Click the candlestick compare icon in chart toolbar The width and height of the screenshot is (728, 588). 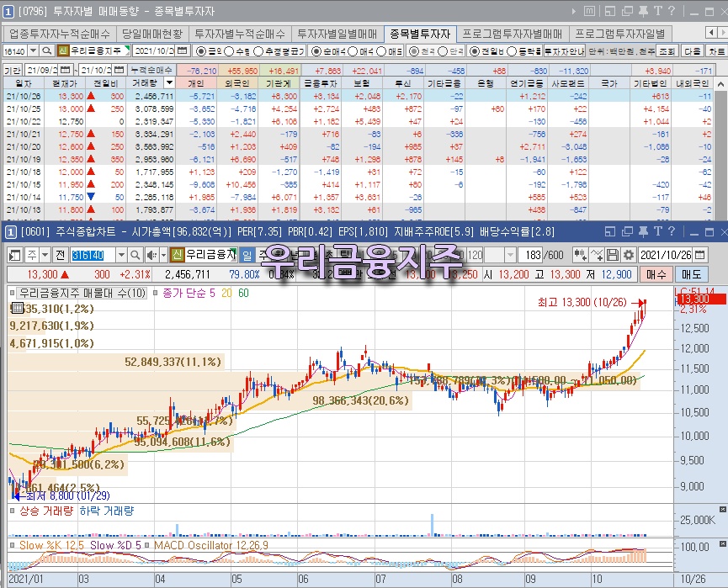(580, 255)
